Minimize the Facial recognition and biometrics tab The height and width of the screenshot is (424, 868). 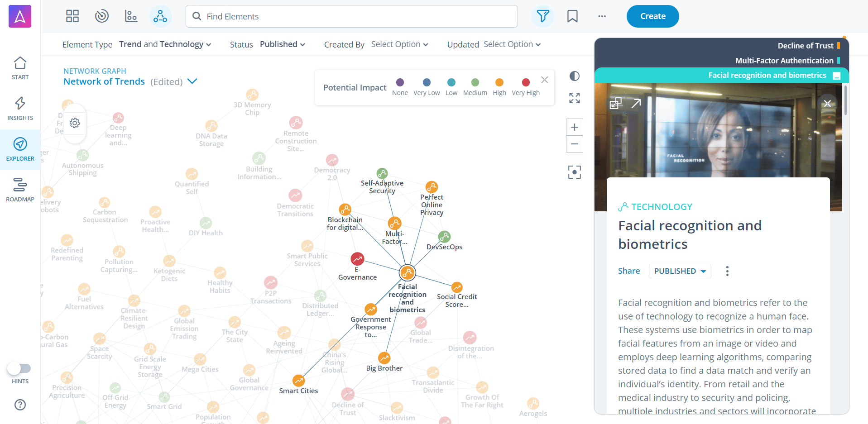pyautogui.click(x=837, y=76)
